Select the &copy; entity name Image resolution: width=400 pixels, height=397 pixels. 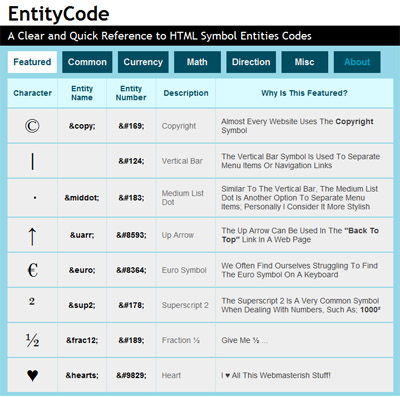click(x=82, y=126)
